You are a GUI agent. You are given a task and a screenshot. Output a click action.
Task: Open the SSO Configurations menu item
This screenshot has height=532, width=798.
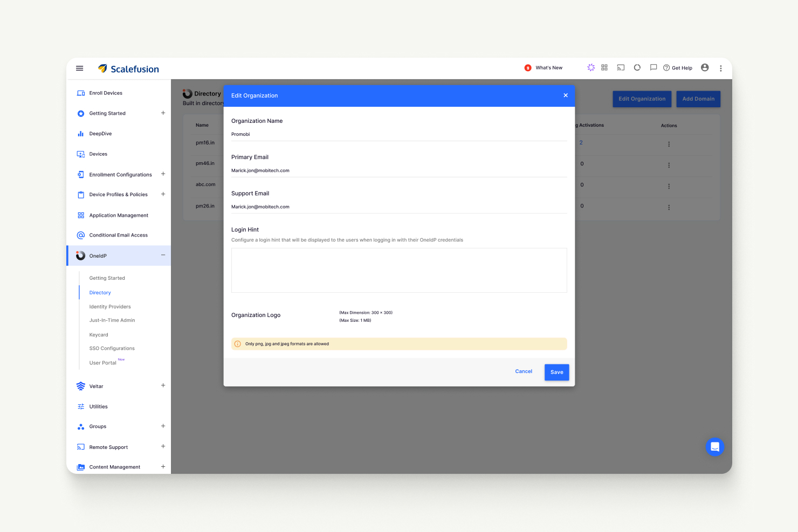click(x=112, y=348)
